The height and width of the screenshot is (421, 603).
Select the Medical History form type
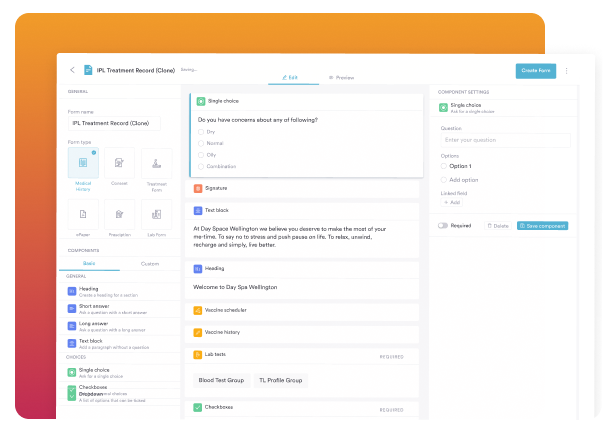tap(83, 165)
